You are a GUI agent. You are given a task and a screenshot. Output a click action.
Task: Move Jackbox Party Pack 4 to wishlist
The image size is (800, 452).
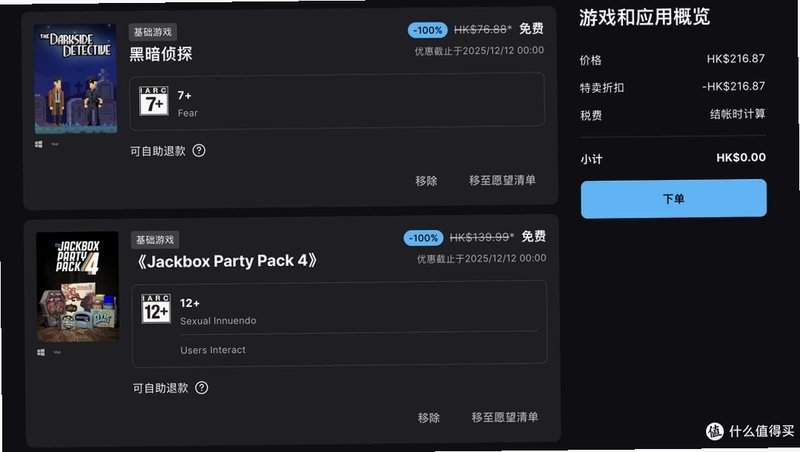(x=505, y=417)
